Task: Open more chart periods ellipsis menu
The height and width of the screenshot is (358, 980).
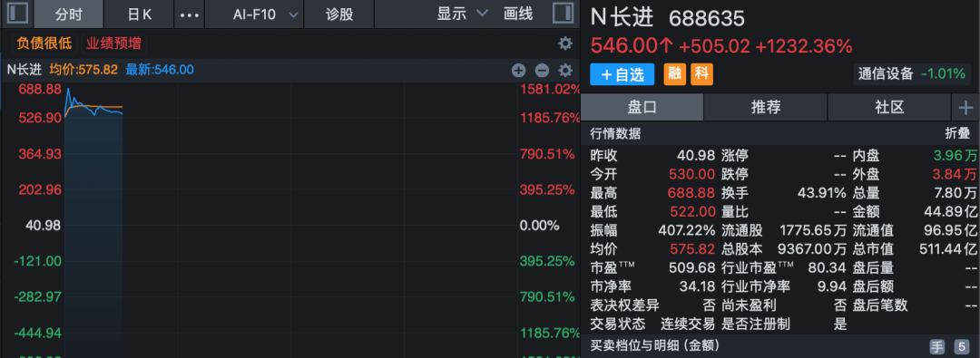Action: [x=189, y=15]
